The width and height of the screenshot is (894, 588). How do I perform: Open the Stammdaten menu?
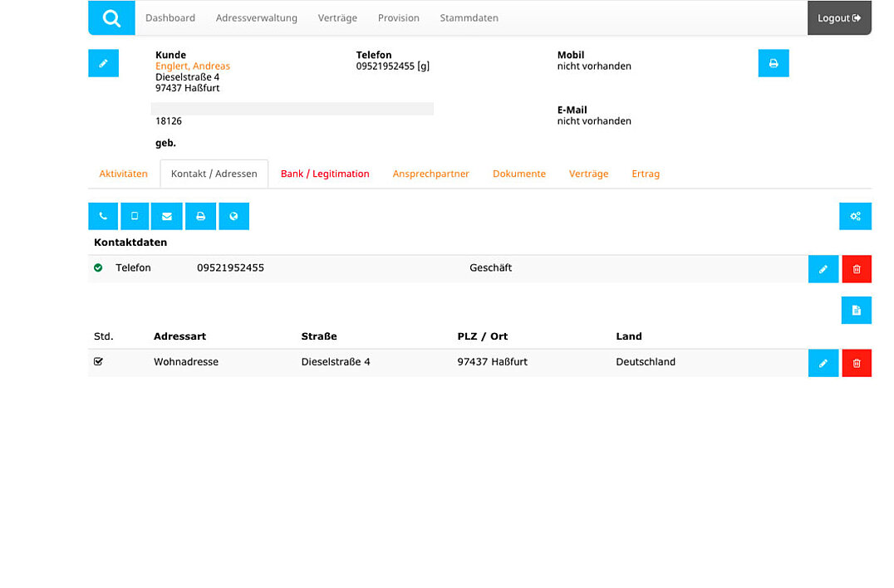tap(469, 17)
